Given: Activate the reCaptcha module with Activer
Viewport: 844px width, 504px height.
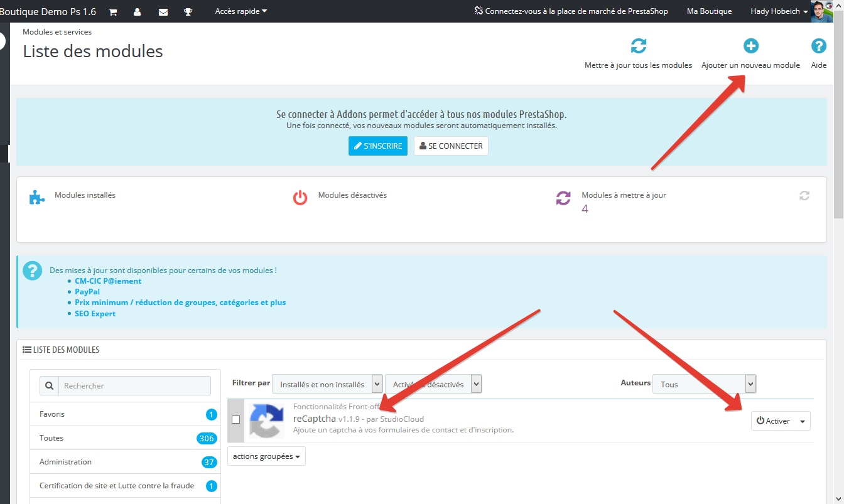Looking at the screenshot, I should (x=773, y=421).
